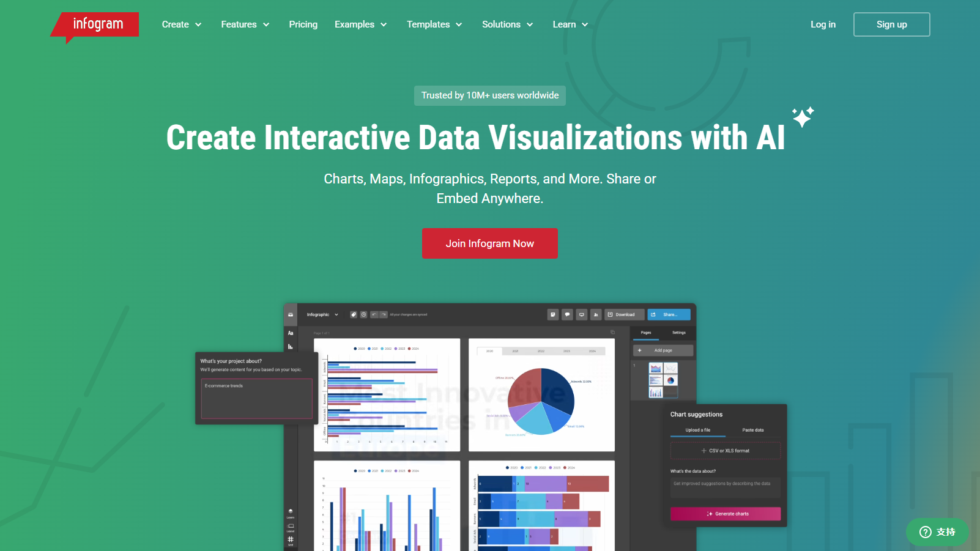Click the text tool Aa icon
This screenshot has width=980, height=551.
pyautogui.click(x=291, y=333)
